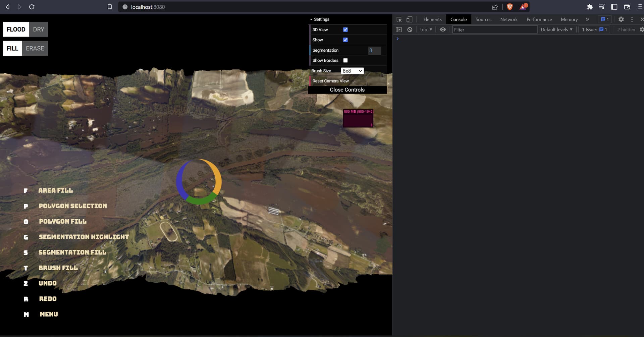Viewport: 644px width, 337px height.
Task: Uncheck the 3D View checkbox
Action: coord(345,30)
